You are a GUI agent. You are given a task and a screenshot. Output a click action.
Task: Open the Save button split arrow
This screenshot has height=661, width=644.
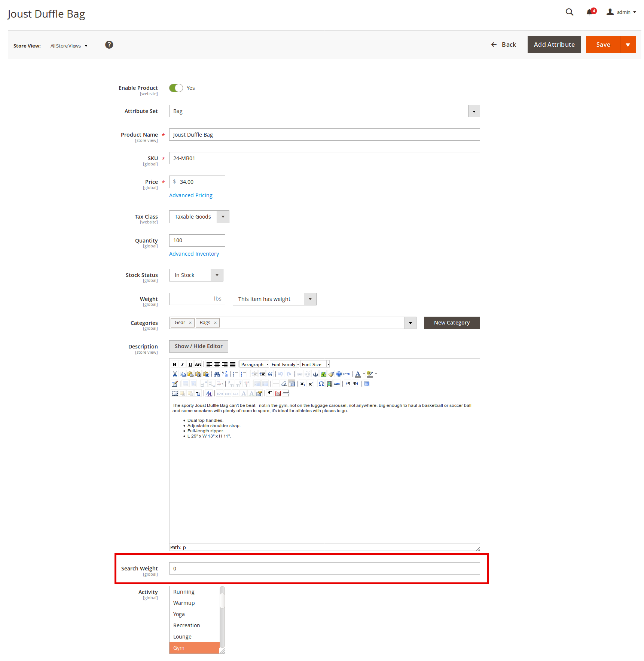point(628,45)
